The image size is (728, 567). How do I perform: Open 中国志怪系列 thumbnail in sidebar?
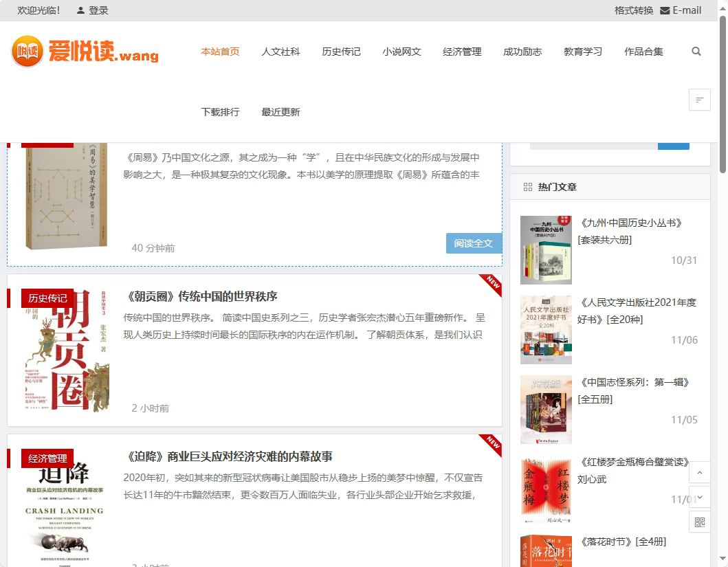pyautogui.click(x=546, y=410)
